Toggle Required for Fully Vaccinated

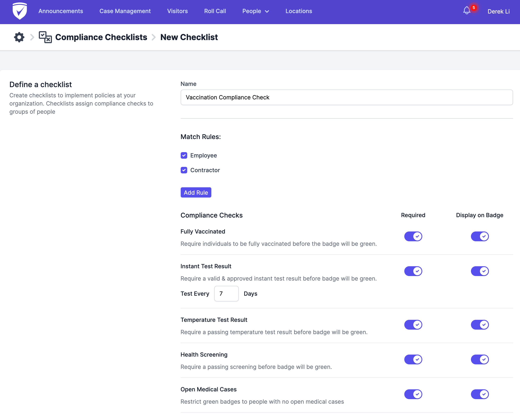point(413,236)
